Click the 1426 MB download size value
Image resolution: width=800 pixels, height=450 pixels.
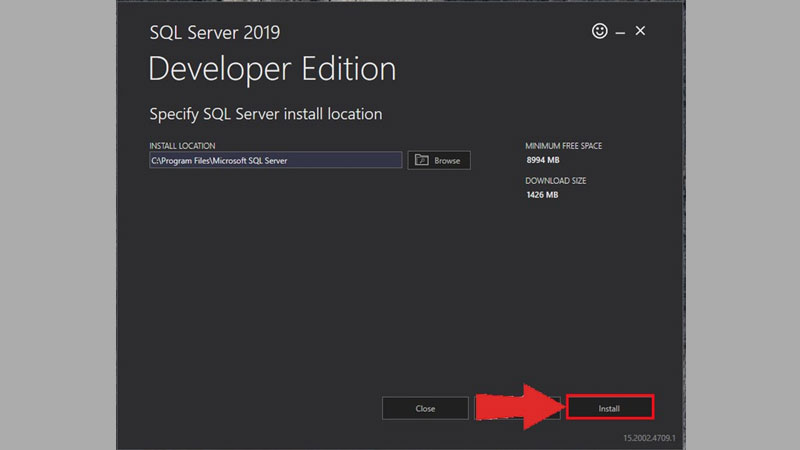[x=542, y=195]
